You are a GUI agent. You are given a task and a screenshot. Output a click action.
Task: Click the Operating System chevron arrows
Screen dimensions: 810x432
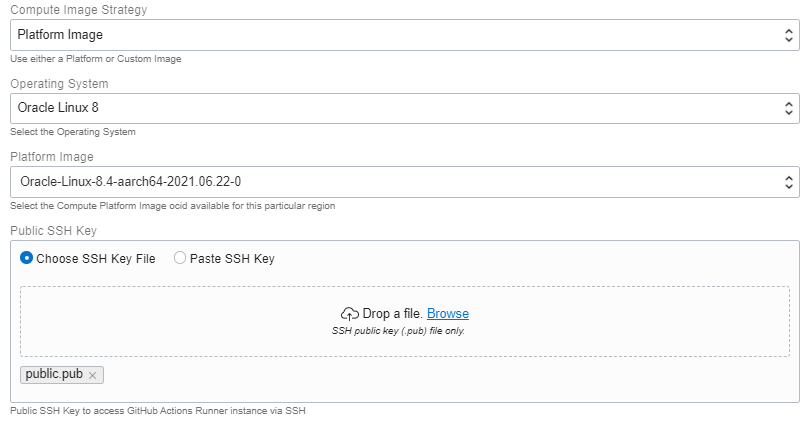[788, 108]
